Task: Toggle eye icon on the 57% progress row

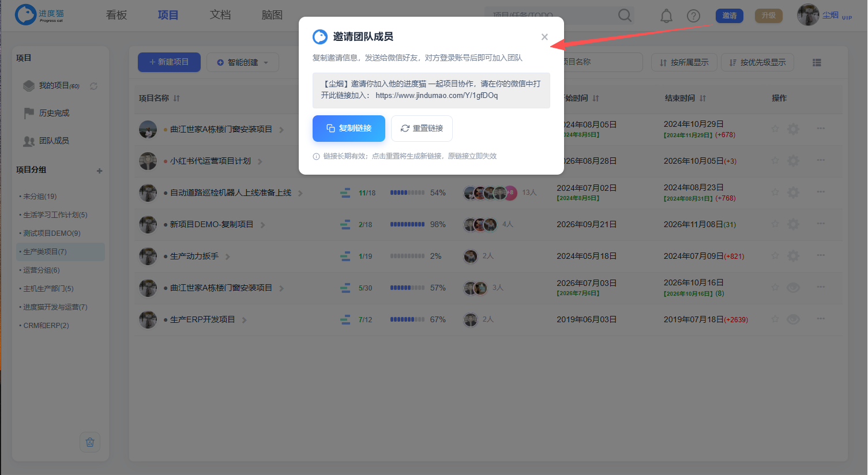Action: (x=794, y=288)
